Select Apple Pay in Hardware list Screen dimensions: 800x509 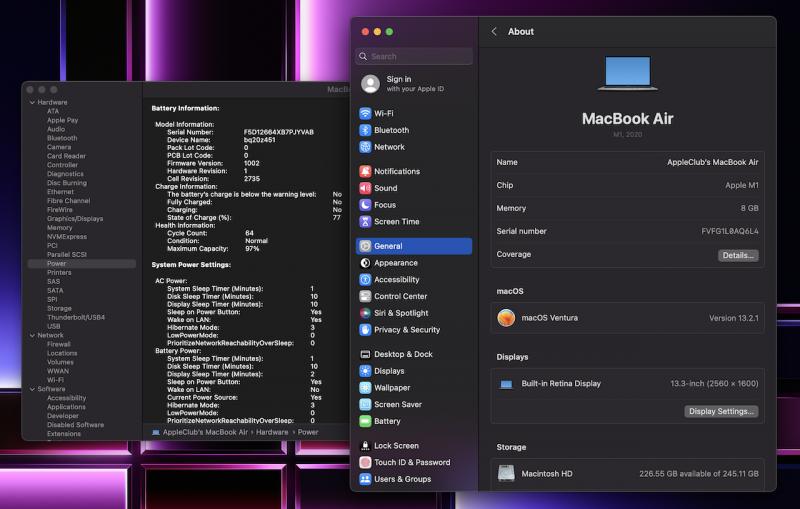pyautogui.click(x=62, y=120)
